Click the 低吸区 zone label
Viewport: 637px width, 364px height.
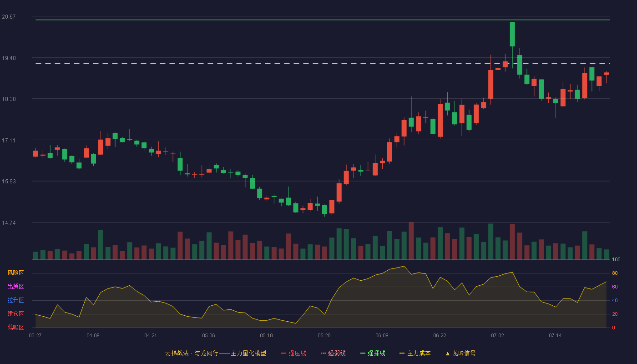click(15, 327)
